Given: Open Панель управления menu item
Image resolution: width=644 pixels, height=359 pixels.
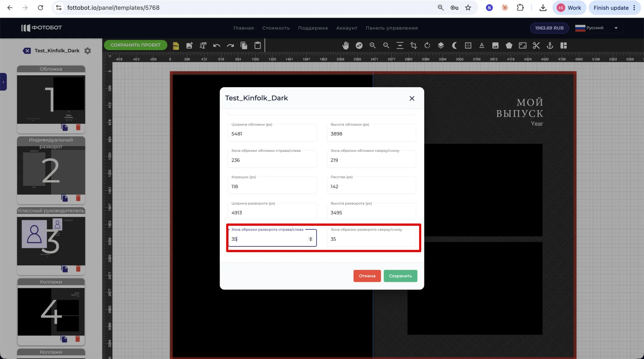Looking at the screenshot, I should click(x=392, y=28).
